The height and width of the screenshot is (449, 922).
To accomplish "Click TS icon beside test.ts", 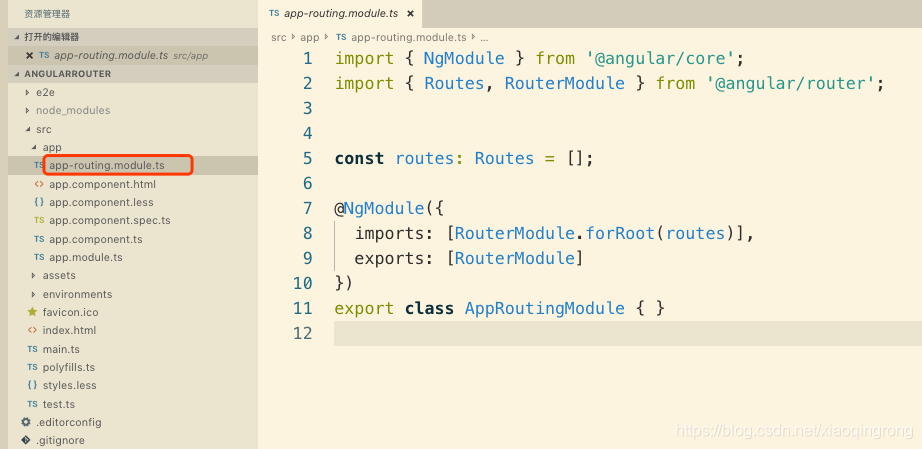I will click(32, 404).
